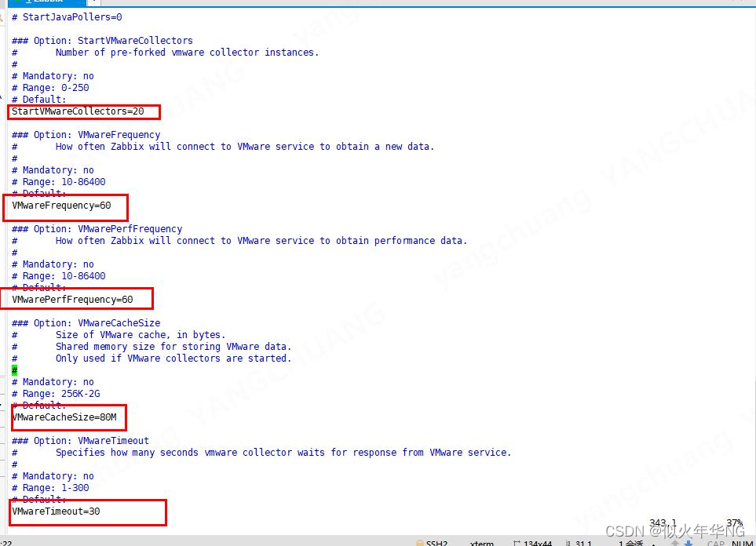Viewport: 756px width, 546px height.
Task: Place cursor on 'VMwareFrequency=60' setting
Action: pyautogui.click(x=61, y=206)
